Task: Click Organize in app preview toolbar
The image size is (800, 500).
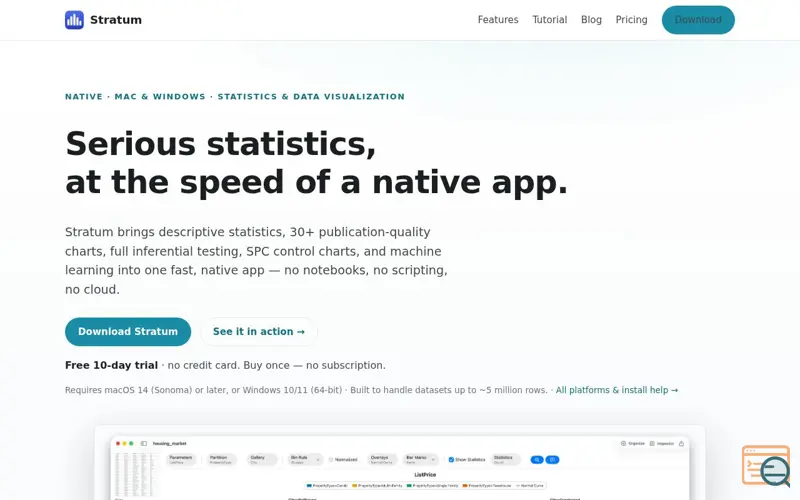Action: tap(633, 443)
